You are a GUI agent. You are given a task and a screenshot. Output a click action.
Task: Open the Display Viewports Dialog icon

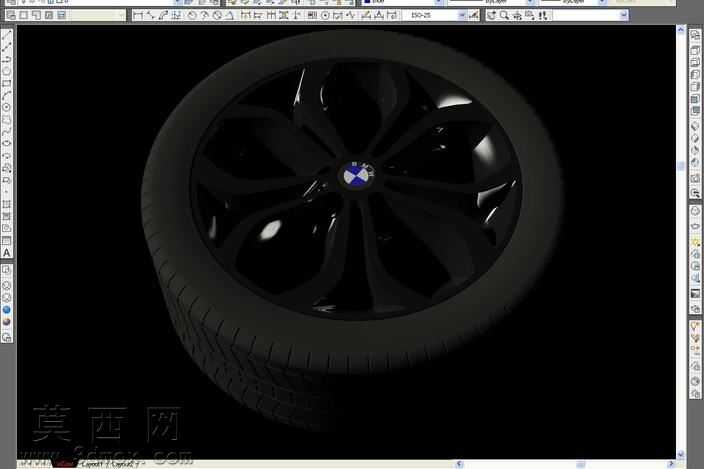11,15
